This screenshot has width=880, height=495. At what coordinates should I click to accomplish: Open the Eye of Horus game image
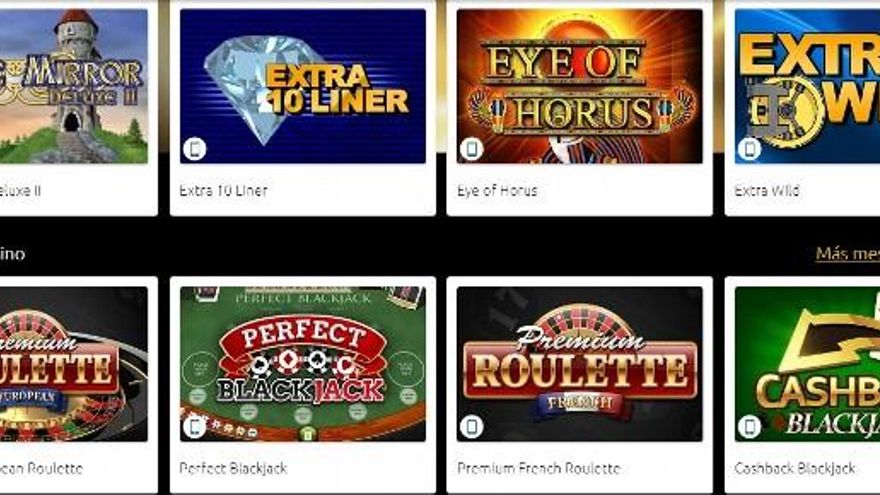579,86
